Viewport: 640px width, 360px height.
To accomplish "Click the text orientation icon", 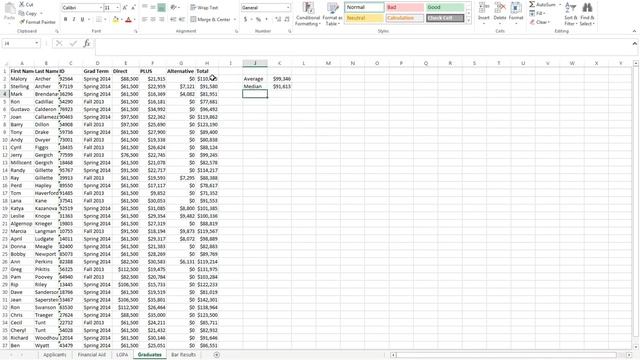I will click(x=174, y=7).
